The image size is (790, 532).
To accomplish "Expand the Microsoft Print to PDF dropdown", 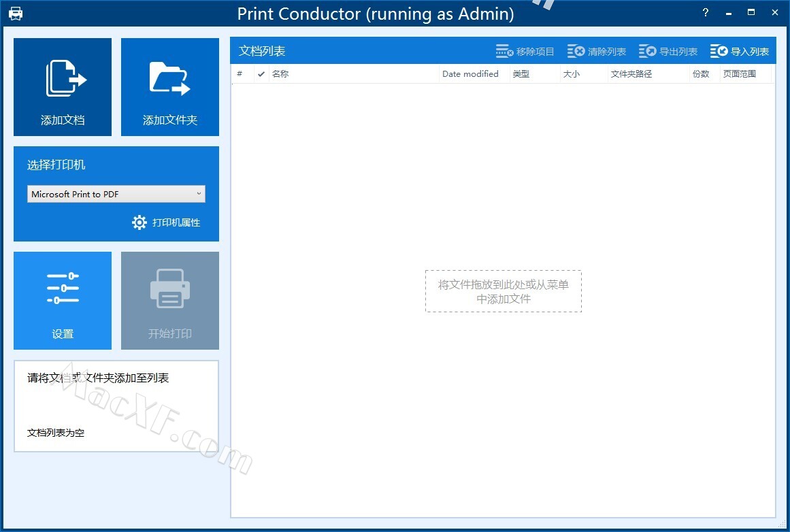I will pyautogui.click(x=116, y=194).
